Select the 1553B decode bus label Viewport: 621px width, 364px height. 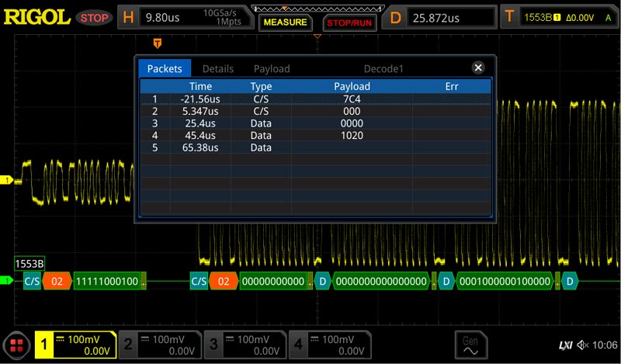click(x=29, y=264)
